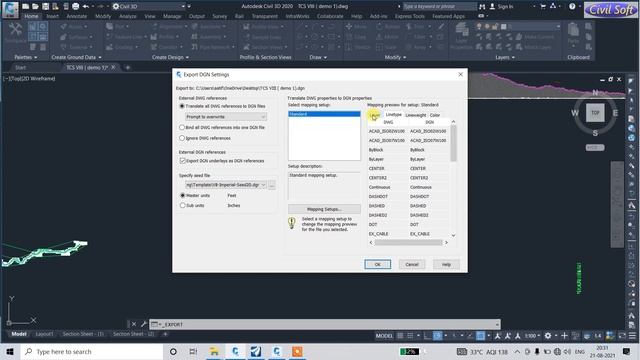Expand the Draw panel dropdown
Screen dimensions: 640x360
[x=318, y=58]
